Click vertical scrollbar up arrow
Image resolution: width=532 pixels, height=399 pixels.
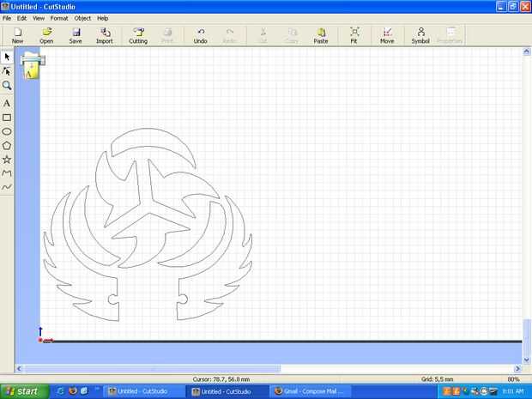point(527,51)
